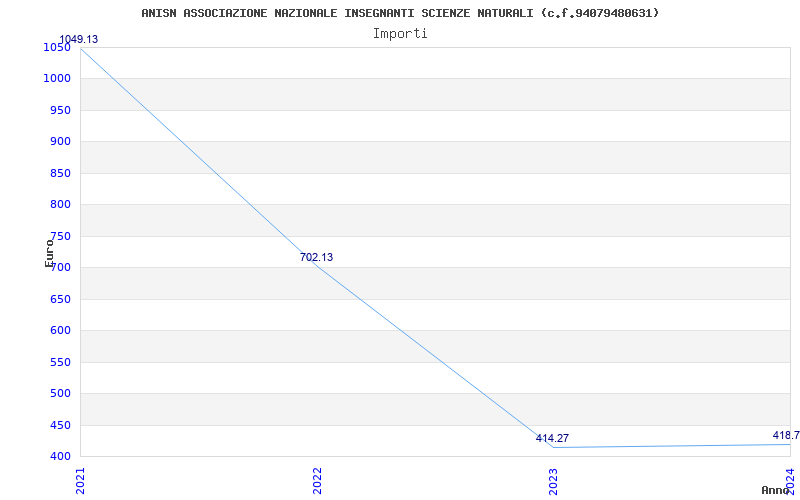Select the 414.27 data label
Viewport: 800px width, 500px height.
[552, 438]
